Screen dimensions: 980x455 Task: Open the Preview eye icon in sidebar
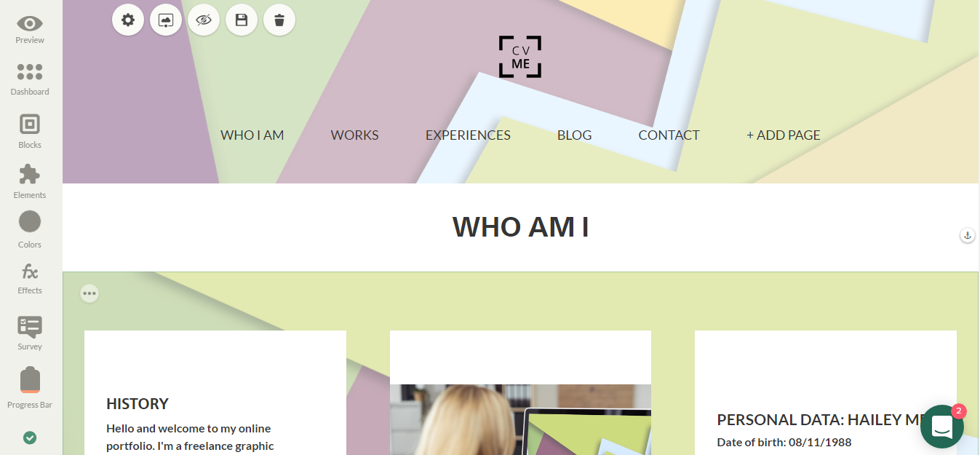pos(30,23)
